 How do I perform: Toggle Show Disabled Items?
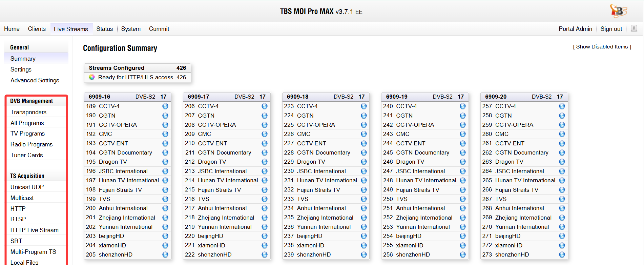[x=602, y=47]
